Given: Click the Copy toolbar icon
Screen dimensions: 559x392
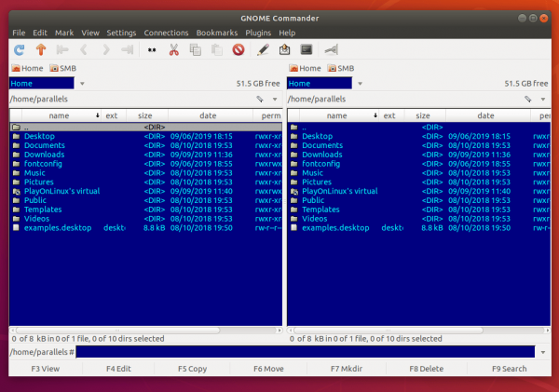Looking at the screenshot, I should (196, 49).
